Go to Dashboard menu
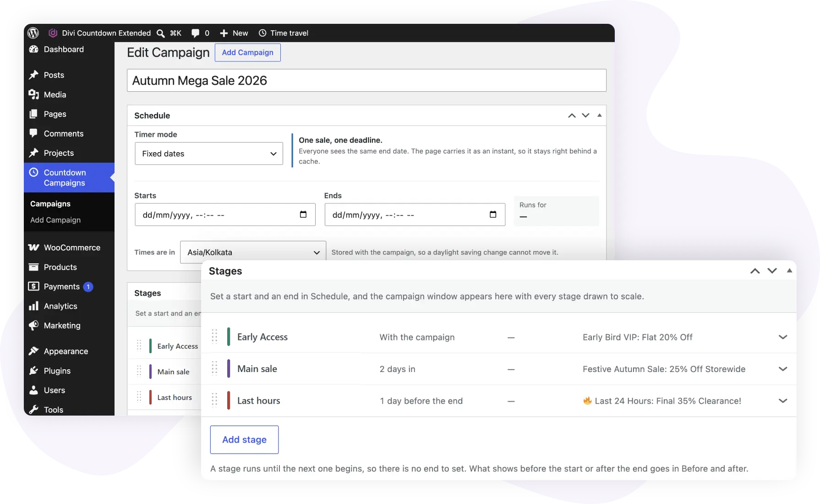 pyautogui.click(x=69, y=49)
